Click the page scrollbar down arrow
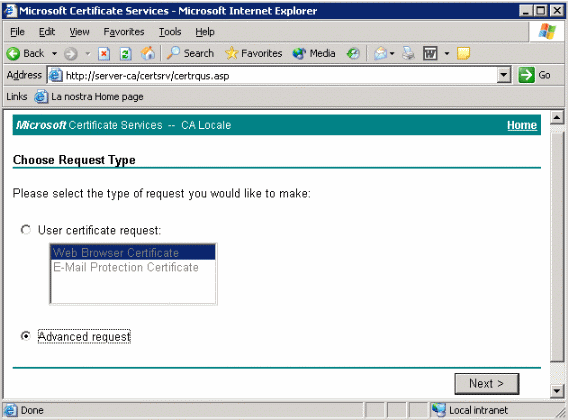This screenshot has width=568, height=420. coord(557,391)
